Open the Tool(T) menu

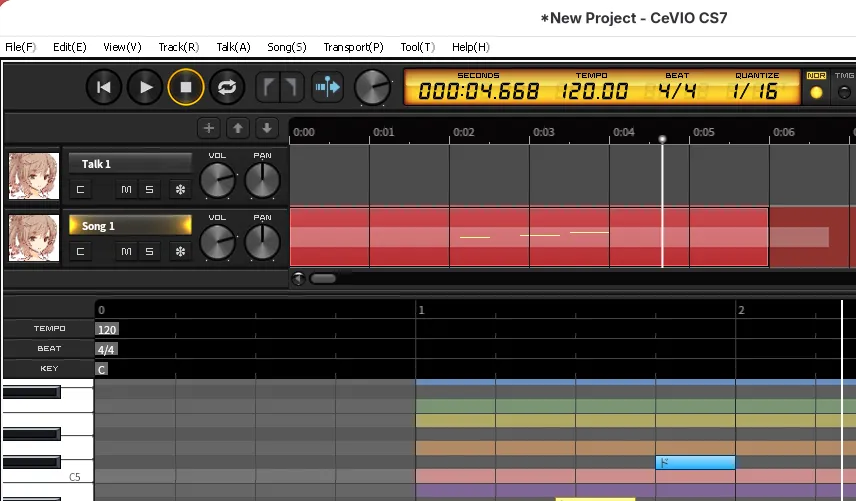[418, 47]
